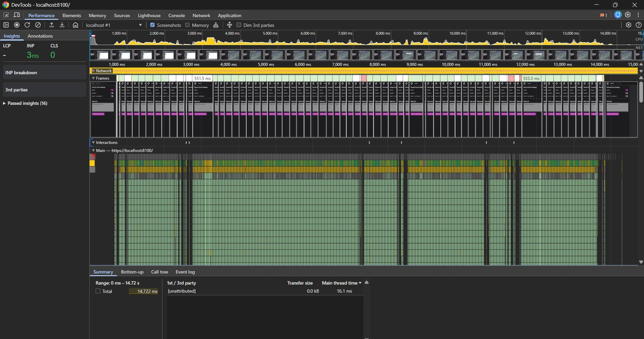Open the DevTools three-dots customize menu
Screen dimensions: 644x339
click(x=638, y=15)
